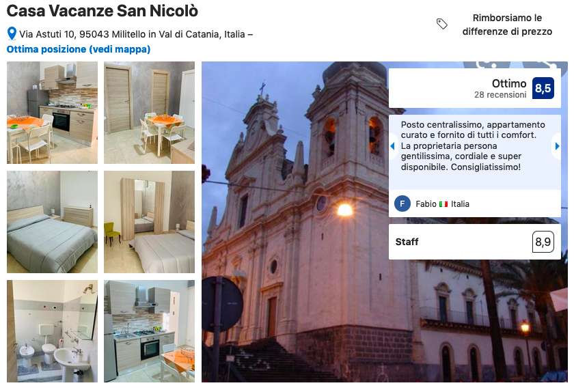The image size is (574, 392).
Task: Open the bathroom photo thumbnail
Action: [x=53, y=331]
